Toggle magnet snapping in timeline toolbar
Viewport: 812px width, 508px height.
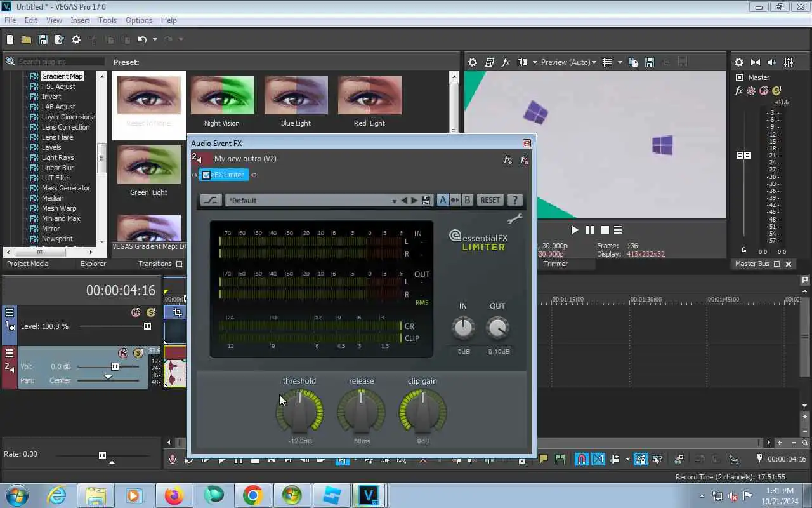coord(581,459)
